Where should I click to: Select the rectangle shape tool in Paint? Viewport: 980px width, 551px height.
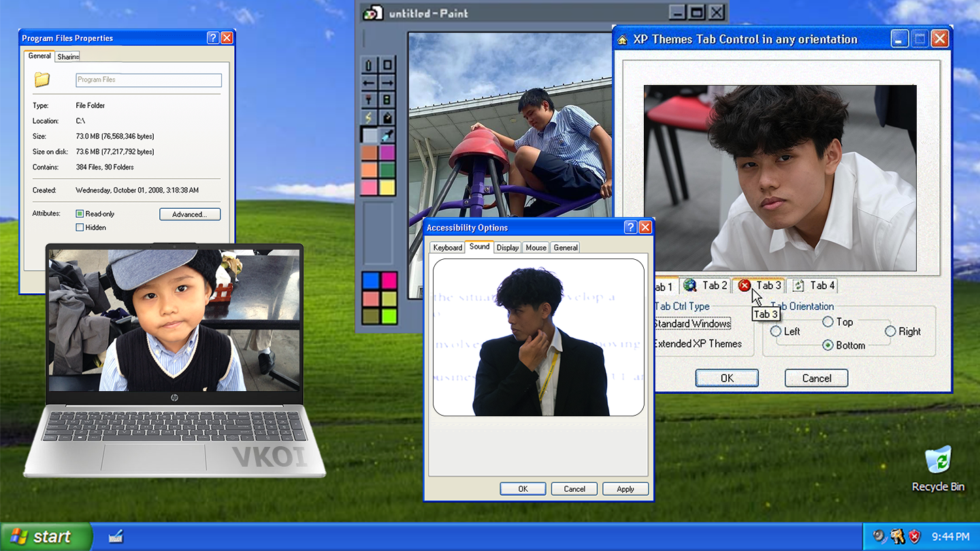point(387,65)
